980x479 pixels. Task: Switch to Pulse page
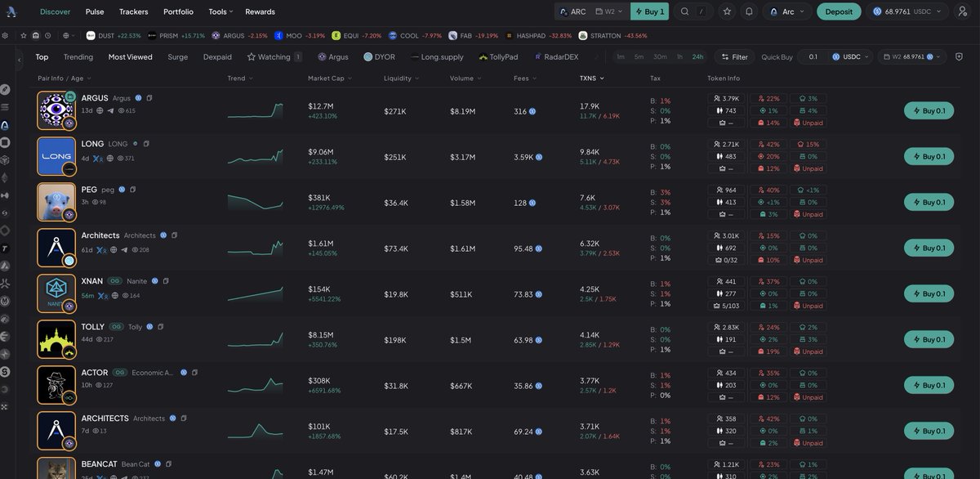click(x=95, y=11)
